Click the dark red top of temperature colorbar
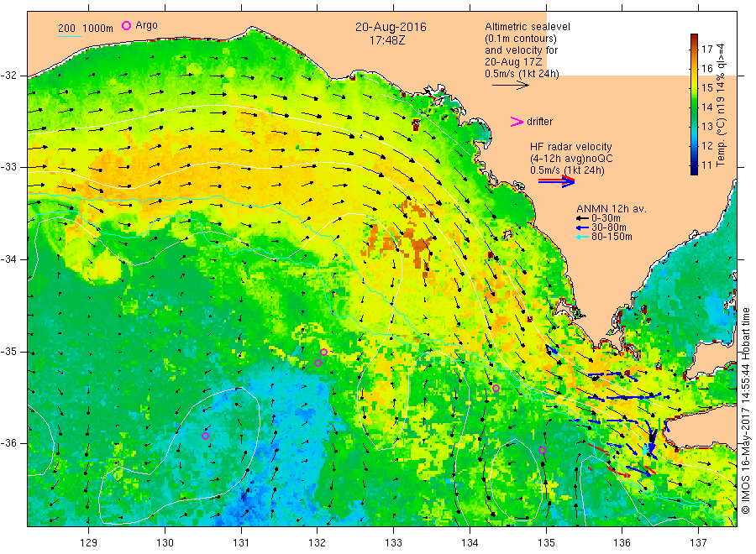Image resolution: width=756 pixels, height=554 pixels. click(694, 38)
